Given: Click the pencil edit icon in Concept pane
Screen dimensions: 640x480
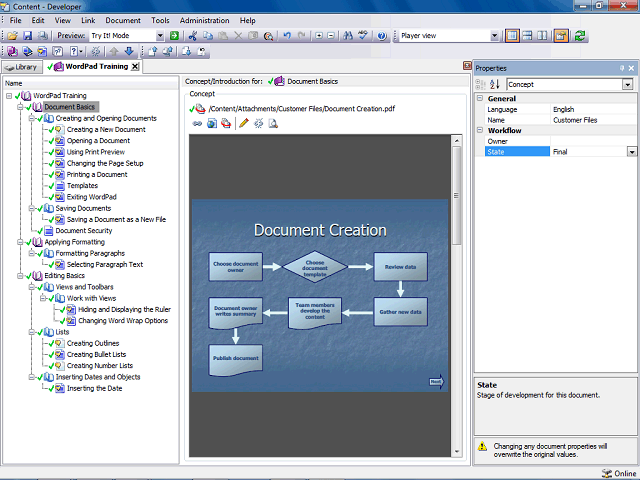Looking at the screenshot, I should pyautogui.click(x=243, y=123).
